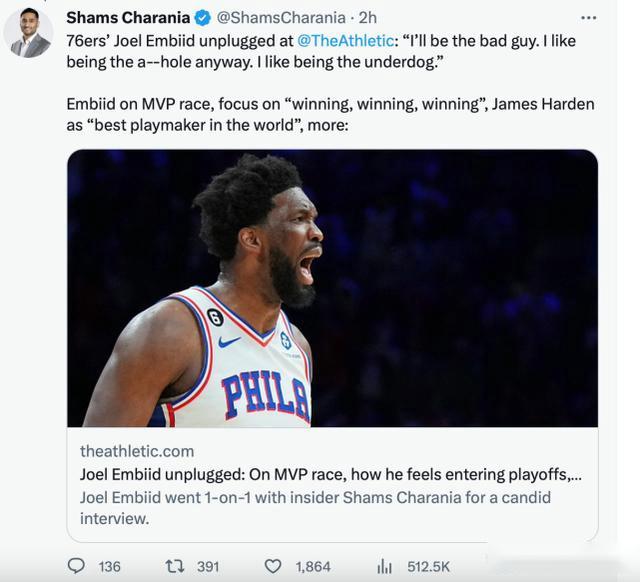Click the theathletic.com domain text

tap(137, 451)
